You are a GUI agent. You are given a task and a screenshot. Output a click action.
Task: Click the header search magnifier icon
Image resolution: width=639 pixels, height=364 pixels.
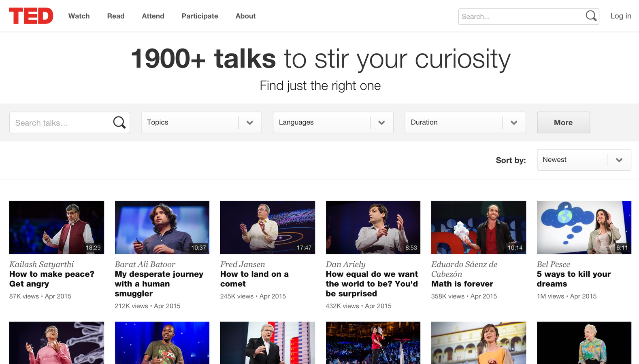point(591,16)
